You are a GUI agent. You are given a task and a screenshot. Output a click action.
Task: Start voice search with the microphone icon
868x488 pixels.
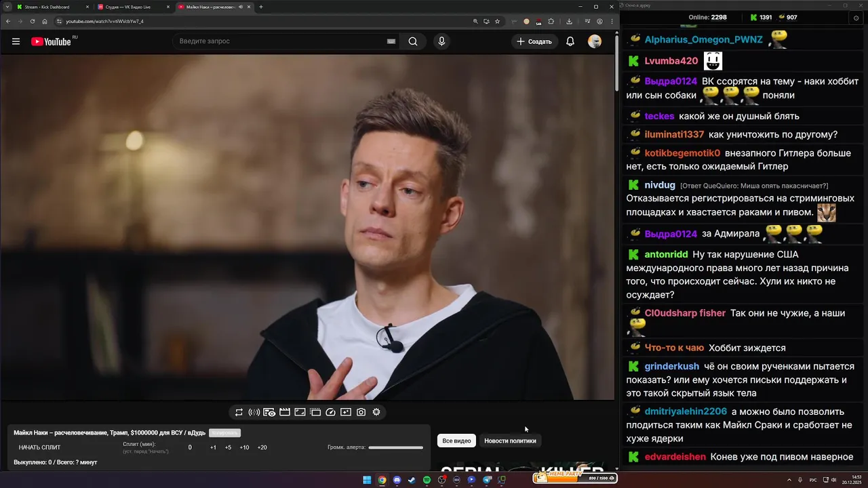point(441,41)
